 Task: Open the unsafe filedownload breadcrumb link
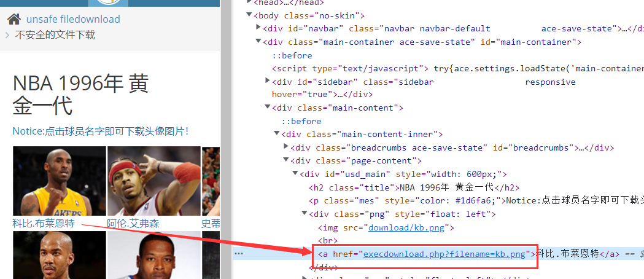tap(73, 19)
